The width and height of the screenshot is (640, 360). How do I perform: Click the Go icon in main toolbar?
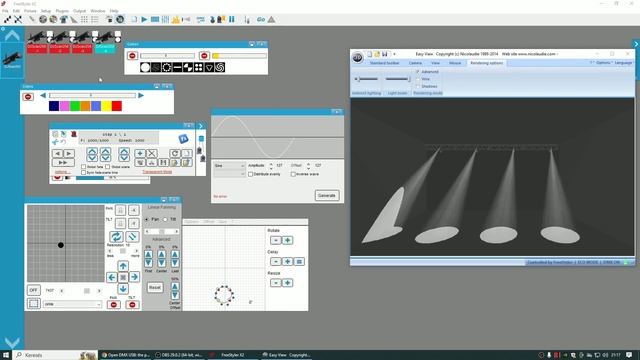coord(261,19)
